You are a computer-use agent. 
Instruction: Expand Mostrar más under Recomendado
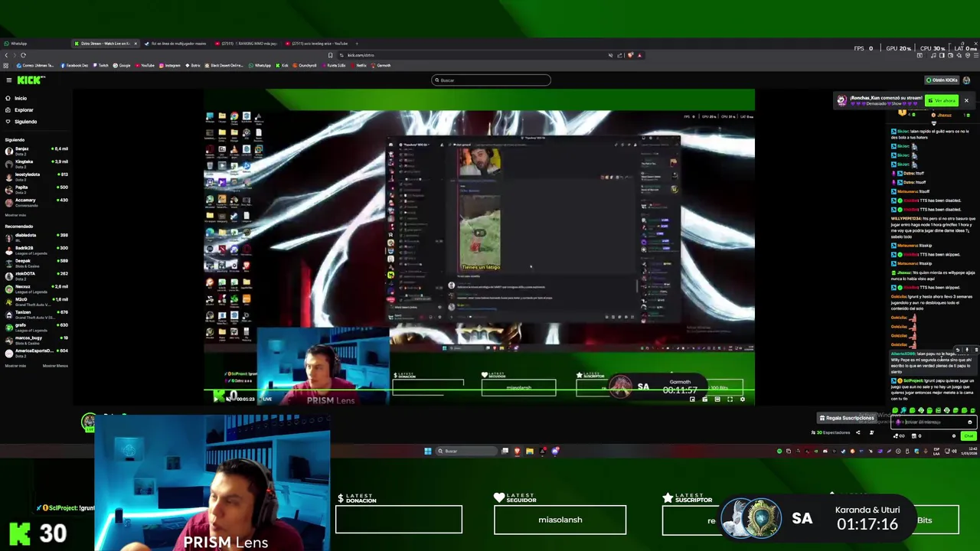(x=15, y=366)
